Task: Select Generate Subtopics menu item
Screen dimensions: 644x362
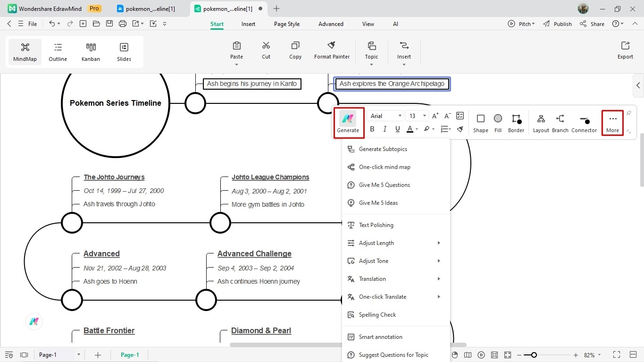Action: click(396, 149)
